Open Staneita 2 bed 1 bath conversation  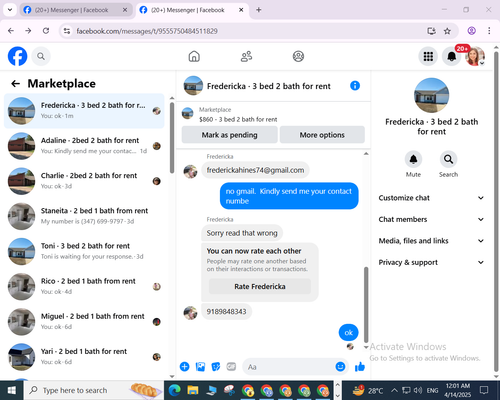coord(84,216)
